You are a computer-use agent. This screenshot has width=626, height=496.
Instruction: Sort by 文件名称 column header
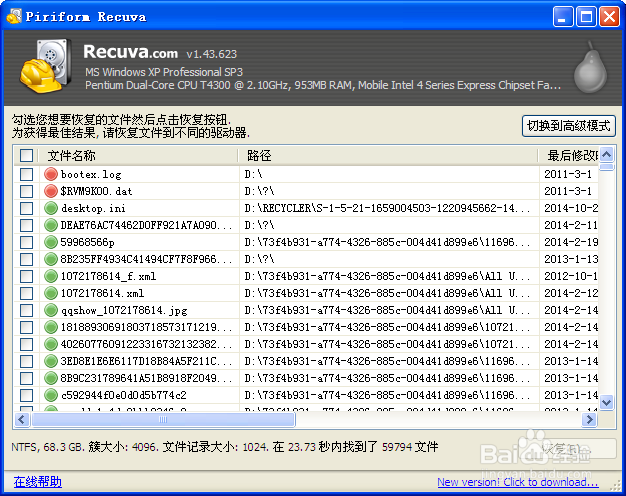click(x=138, y=155)
